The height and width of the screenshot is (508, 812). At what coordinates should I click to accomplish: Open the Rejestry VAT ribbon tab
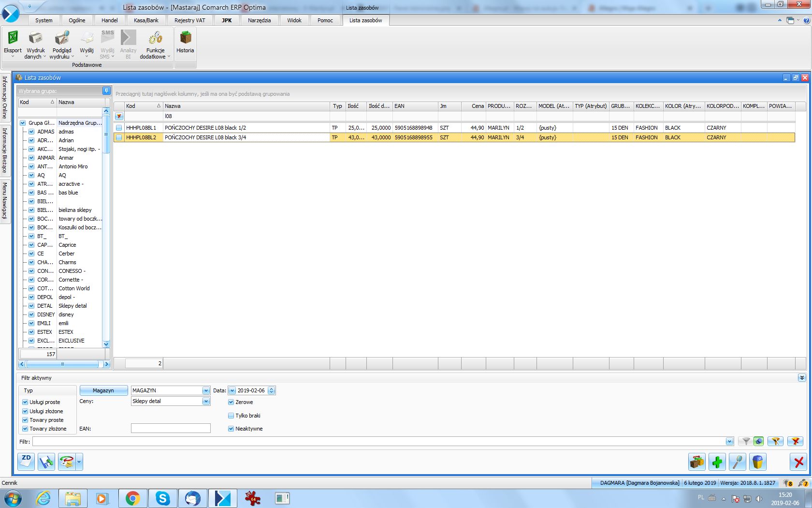(189, 20)
